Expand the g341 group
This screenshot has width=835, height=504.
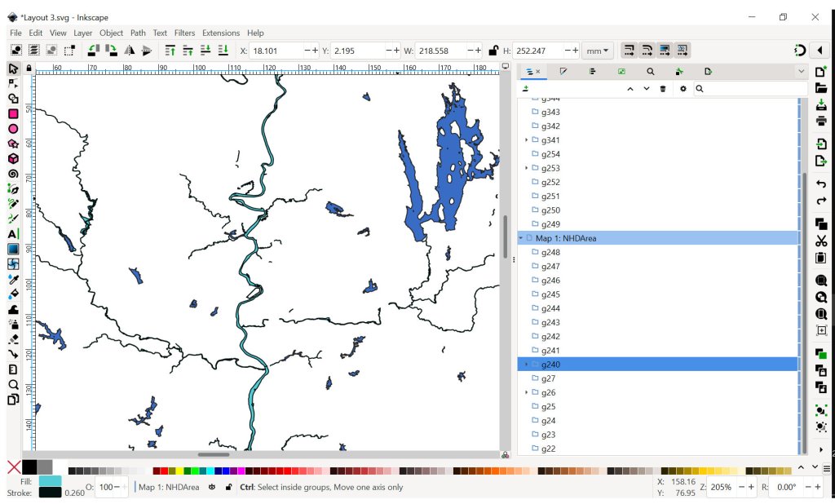(x=526, y=140)
